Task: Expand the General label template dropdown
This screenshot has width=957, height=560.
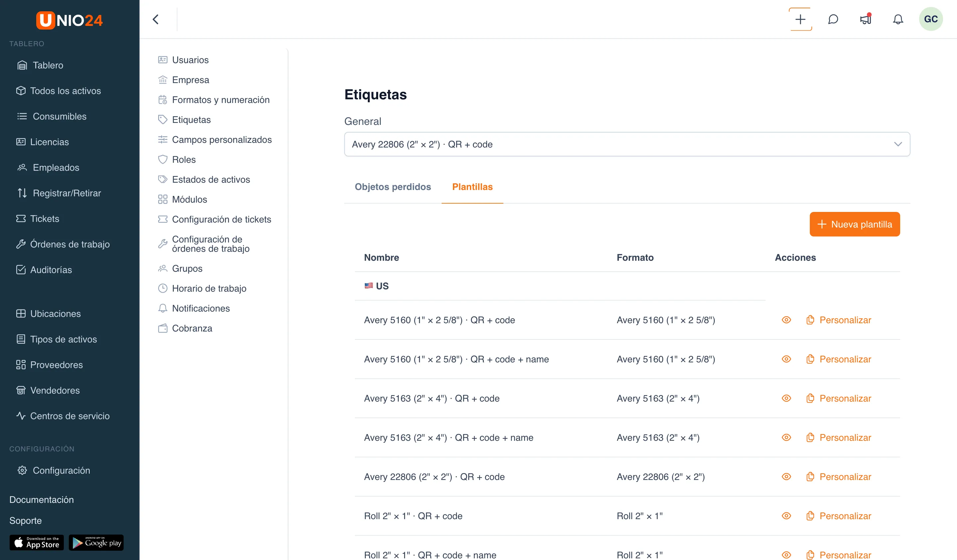Action: pos(627,144)
